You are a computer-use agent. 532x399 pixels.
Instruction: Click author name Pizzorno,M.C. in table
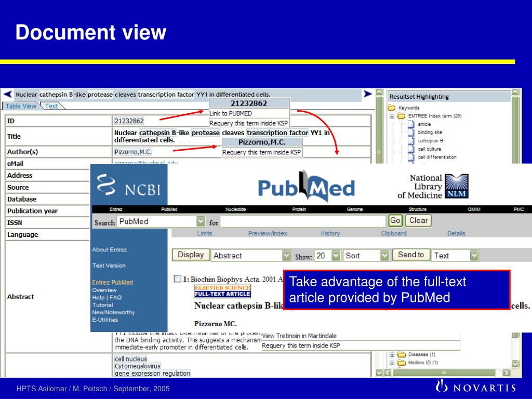133,152
